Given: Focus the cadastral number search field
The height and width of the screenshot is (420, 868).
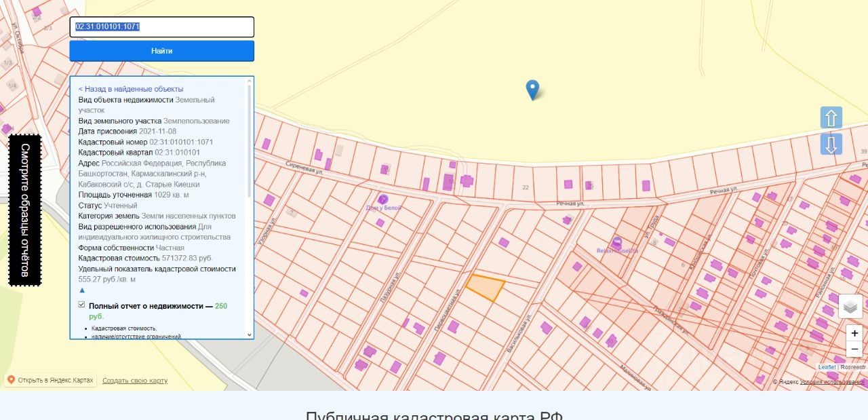Looking at the screenshot, I should click(x=162, y=27).
